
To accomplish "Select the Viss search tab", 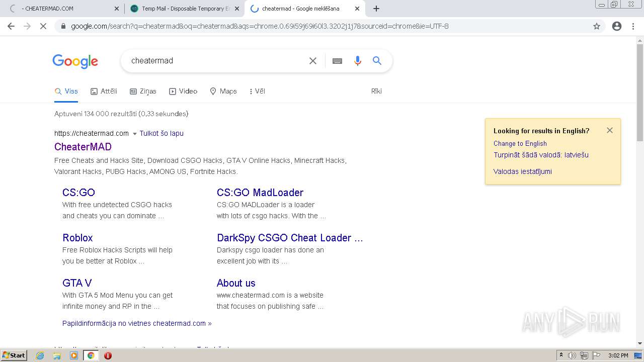I will coord(66,91).
